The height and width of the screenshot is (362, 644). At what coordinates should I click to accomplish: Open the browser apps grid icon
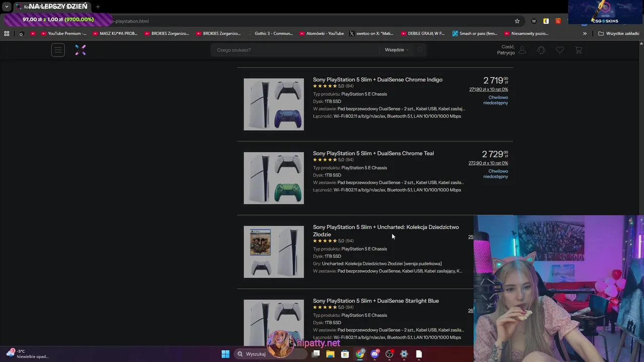(x=7, y=34)
